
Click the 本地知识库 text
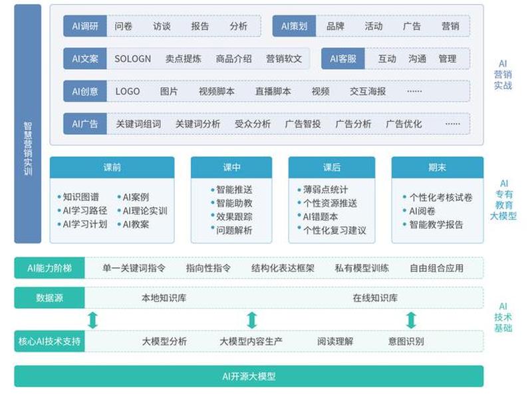pos(164,298)
